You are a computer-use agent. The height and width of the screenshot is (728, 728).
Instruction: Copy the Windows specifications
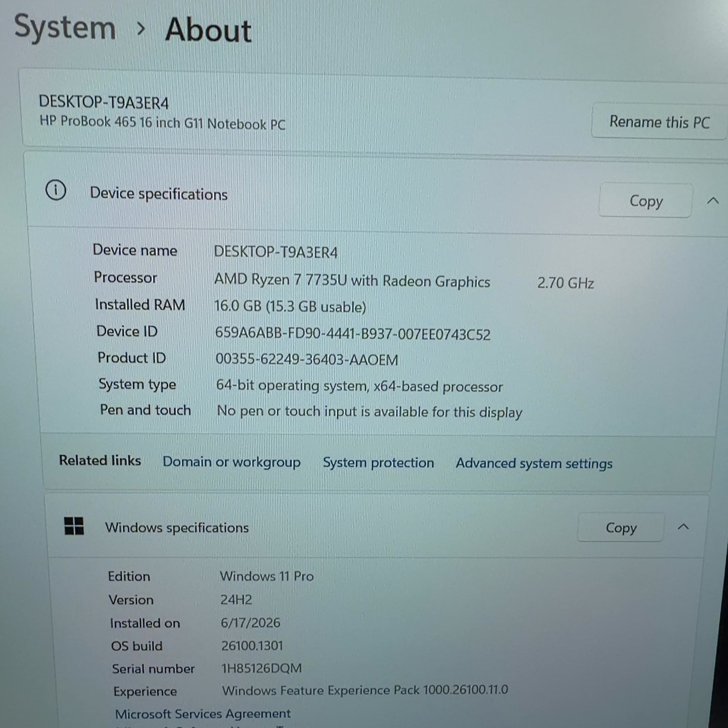pos(621,527)
